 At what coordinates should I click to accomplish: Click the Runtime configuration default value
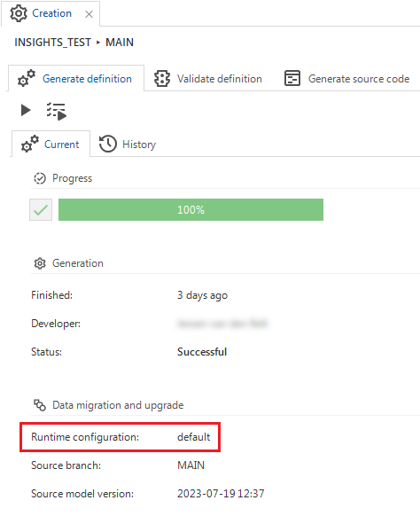[x=194, y=437]
